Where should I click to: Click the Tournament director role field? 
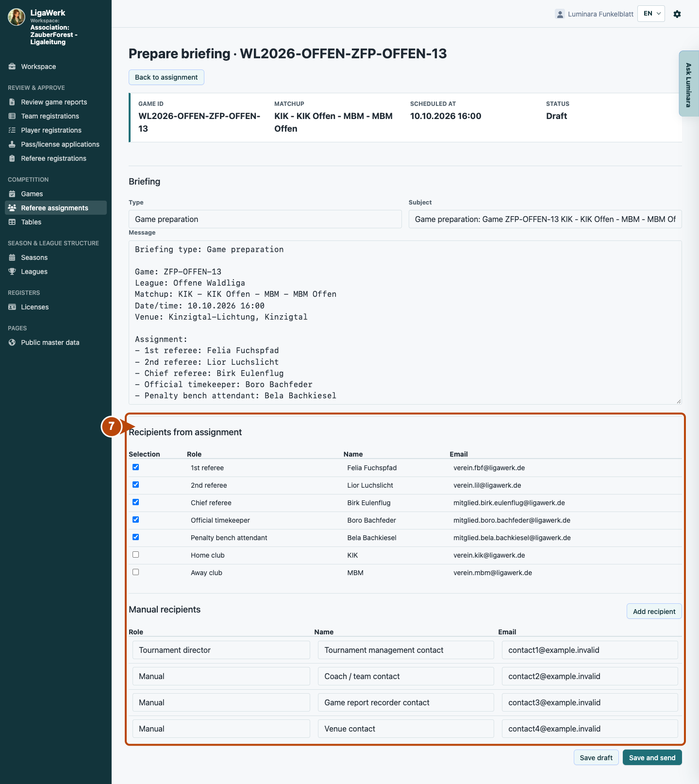point(221,650)
